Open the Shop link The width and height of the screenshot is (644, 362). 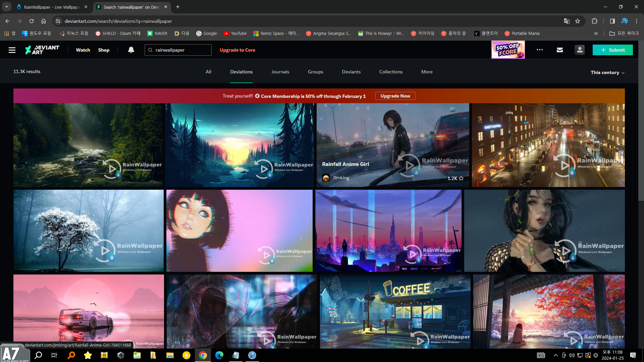point(104,50)
